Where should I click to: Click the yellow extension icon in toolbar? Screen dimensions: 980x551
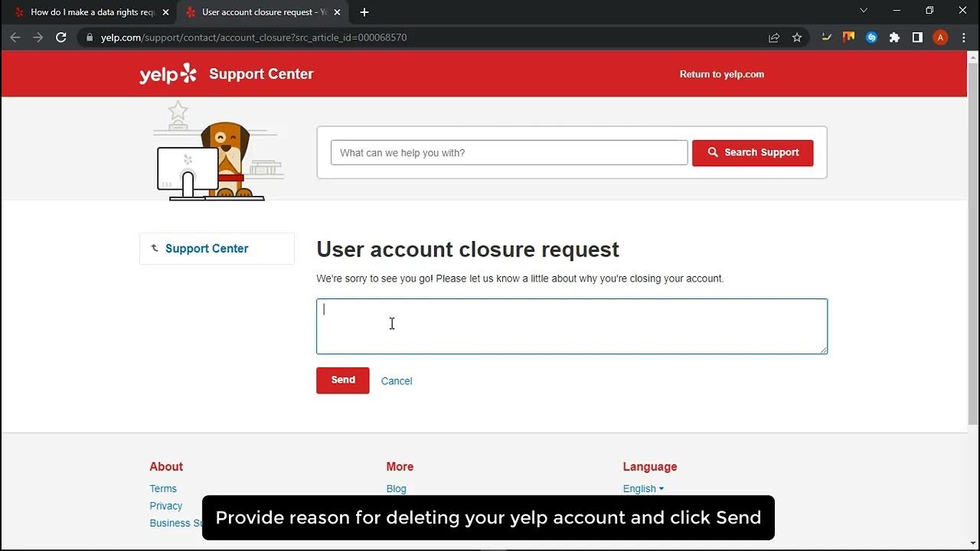click(826, 37)
